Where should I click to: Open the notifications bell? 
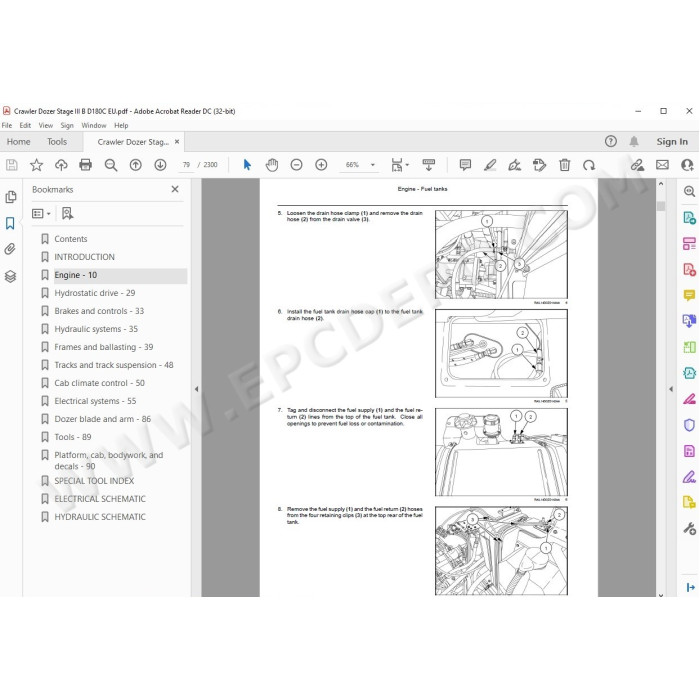pyautogui.click(x=634, y=142)
